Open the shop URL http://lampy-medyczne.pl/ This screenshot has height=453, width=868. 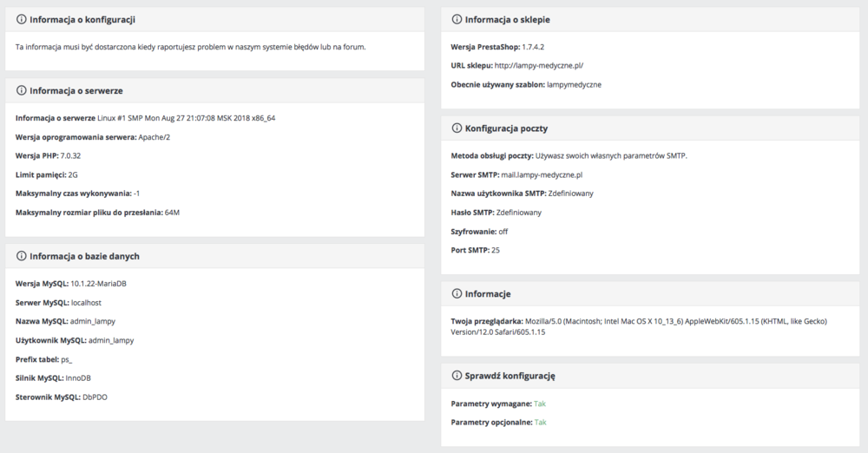click(x=538, y=65)
